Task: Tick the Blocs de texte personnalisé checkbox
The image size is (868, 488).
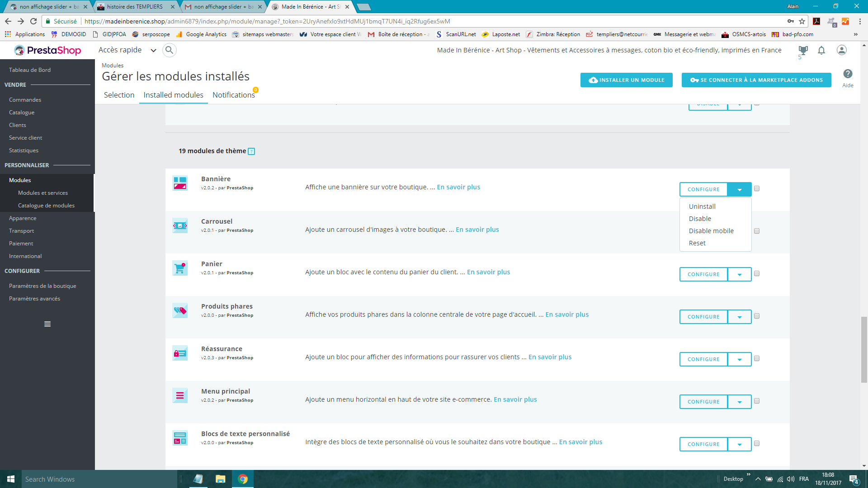Action: point(757,444)
